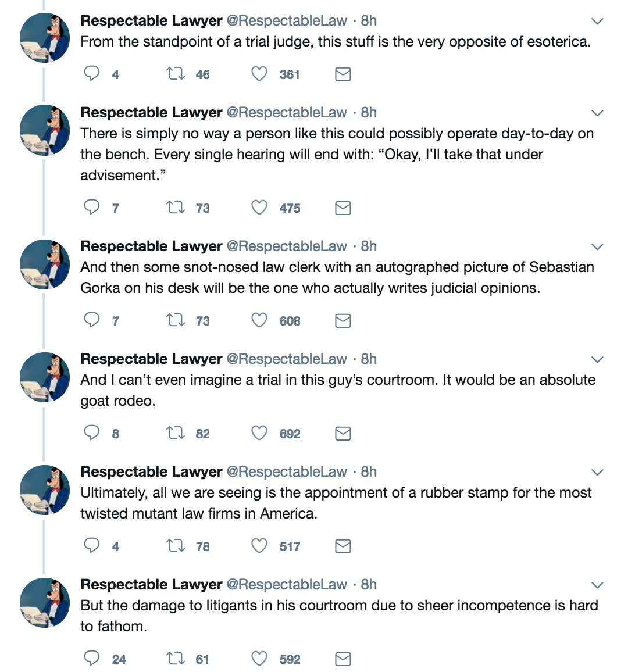Like the 'rubber stamp' tweet with 517 likes

tap(259, 546)
